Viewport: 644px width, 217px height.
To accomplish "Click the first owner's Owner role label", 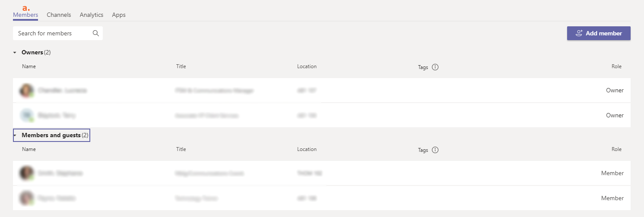I will pos(615,91).
